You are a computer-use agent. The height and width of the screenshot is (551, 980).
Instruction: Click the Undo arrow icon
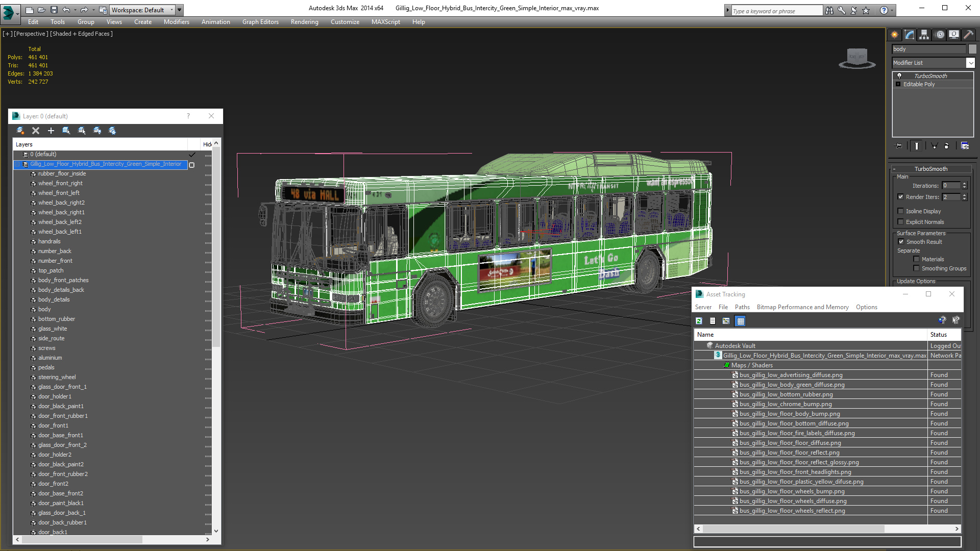tap(66, 10)
